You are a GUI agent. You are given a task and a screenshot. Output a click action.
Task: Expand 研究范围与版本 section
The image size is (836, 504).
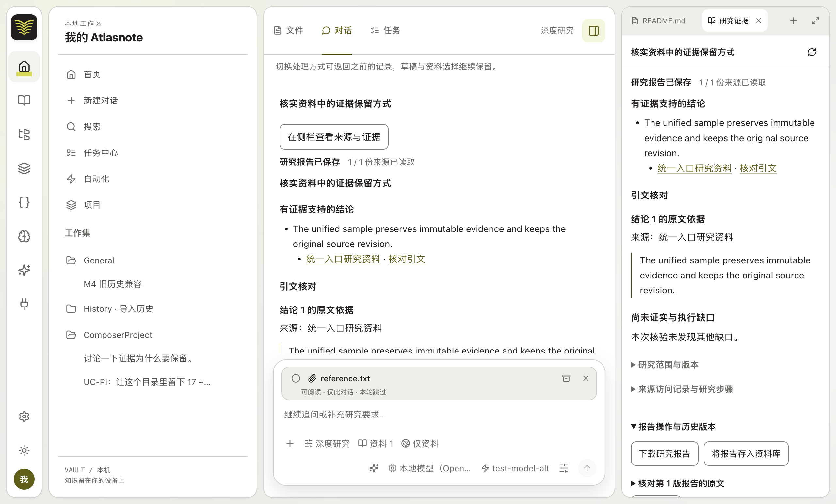pos(665,365)
